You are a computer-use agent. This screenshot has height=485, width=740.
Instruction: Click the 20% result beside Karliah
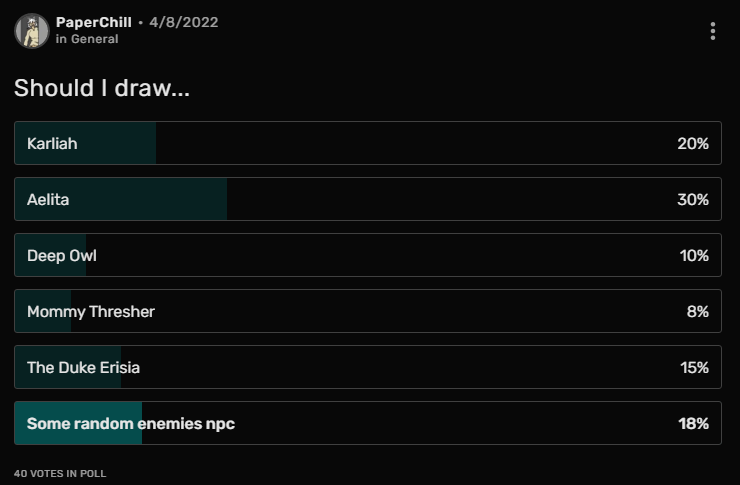[x=692, y=143]
